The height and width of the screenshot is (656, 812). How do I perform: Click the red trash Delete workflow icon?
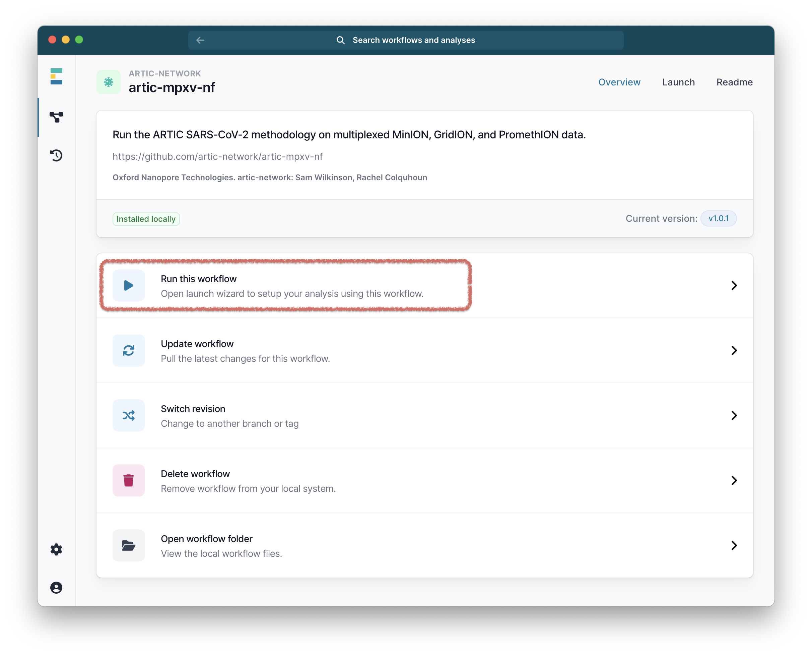coord(129,480)
